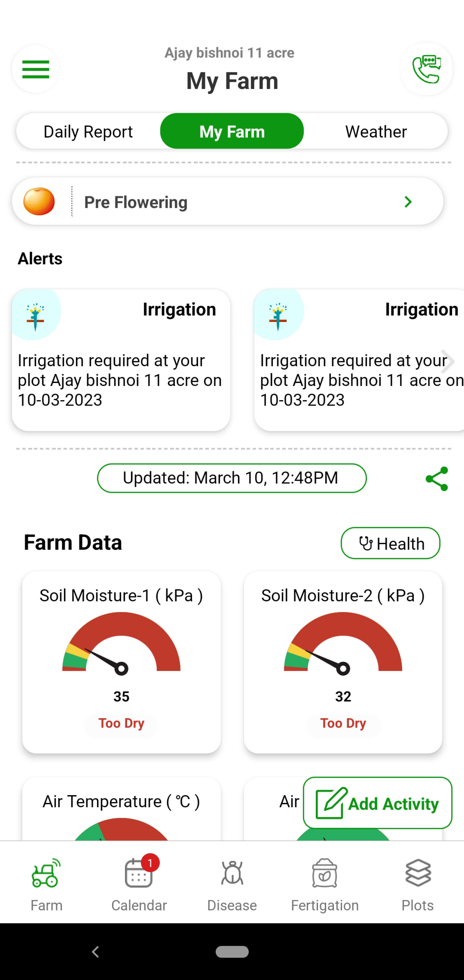Tap the share icon next to update time
464x980 pixels.
(438, 478)
